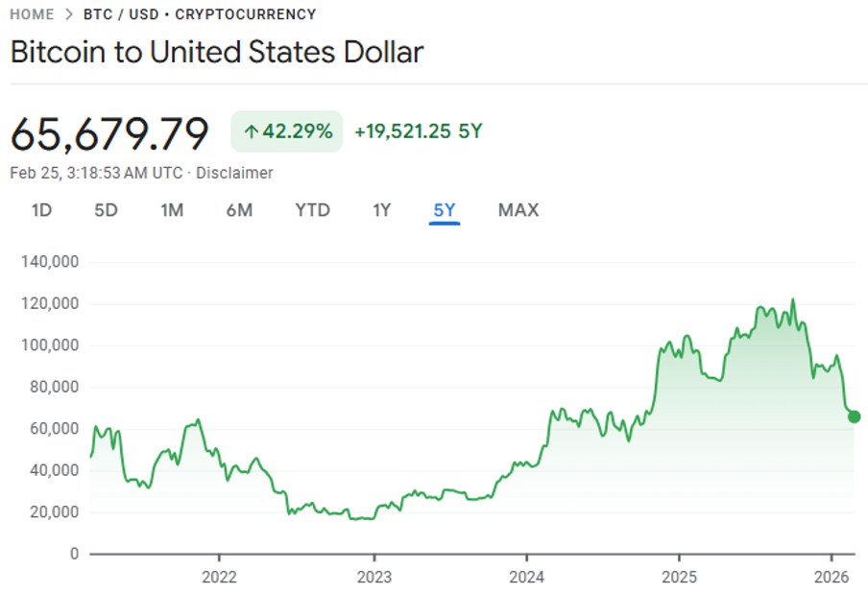Click the Bitcoin to United States Dollar title

click(x=217, y=53)
